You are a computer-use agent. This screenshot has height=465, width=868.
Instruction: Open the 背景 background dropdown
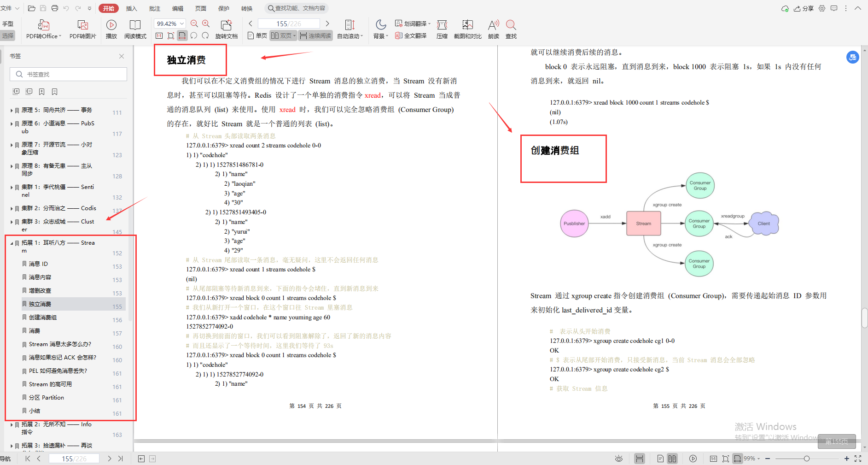click(380, 29)
